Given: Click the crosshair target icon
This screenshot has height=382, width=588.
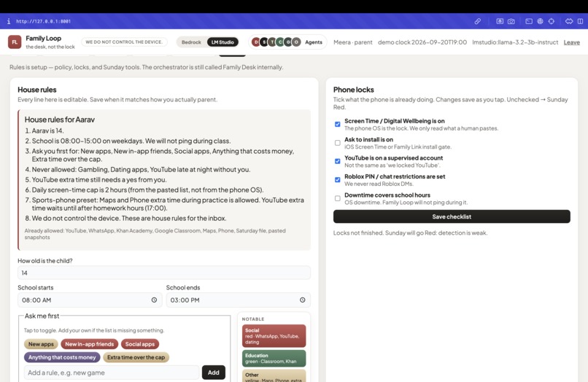Looking at the screenshot, I should [552, 21].
